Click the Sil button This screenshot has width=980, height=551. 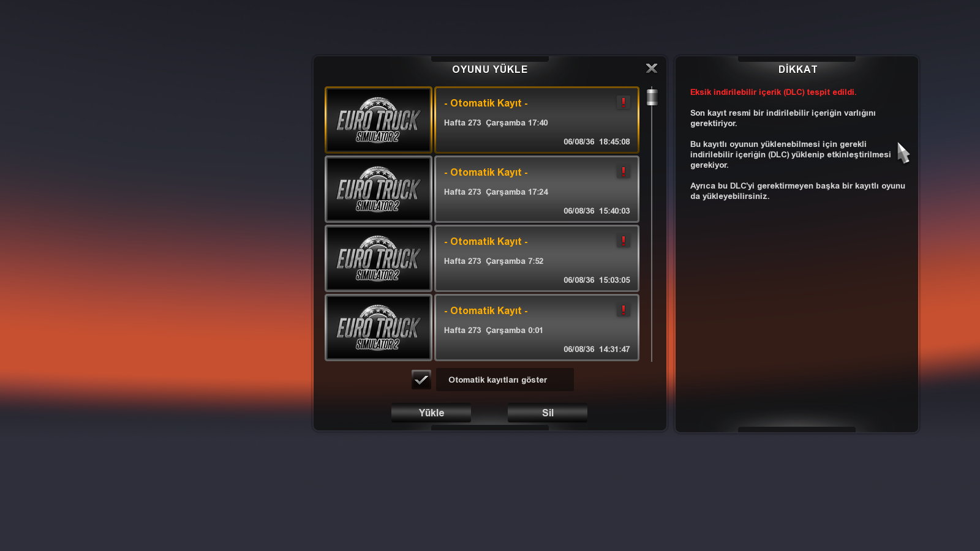pos(548,413)
